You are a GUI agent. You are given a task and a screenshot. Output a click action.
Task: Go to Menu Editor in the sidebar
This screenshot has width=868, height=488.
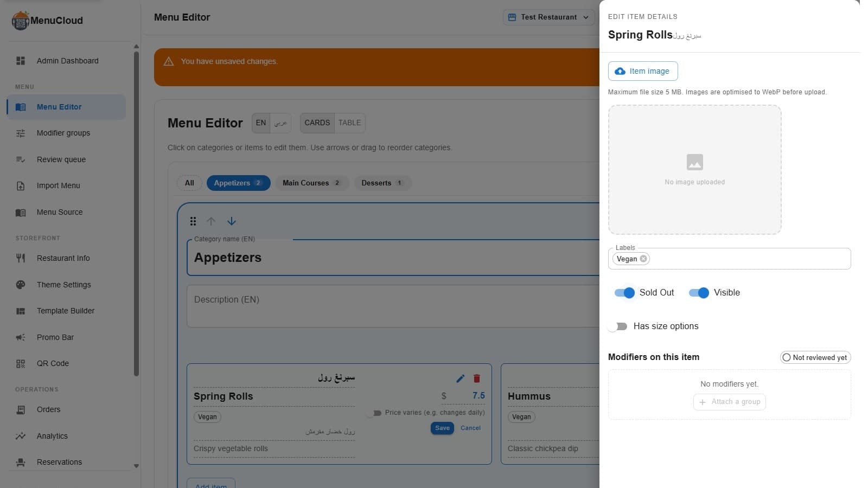[66, 107]
